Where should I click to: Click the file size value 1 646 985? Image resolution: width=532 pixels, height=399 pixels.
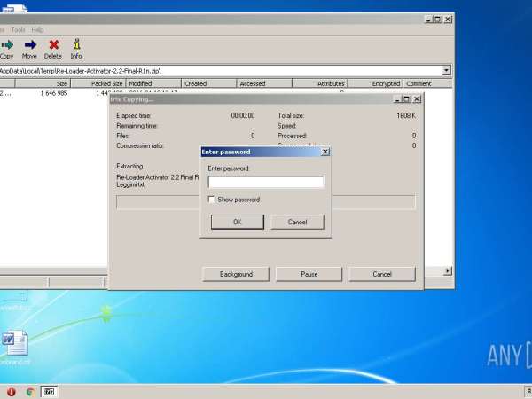click(54, 93)
